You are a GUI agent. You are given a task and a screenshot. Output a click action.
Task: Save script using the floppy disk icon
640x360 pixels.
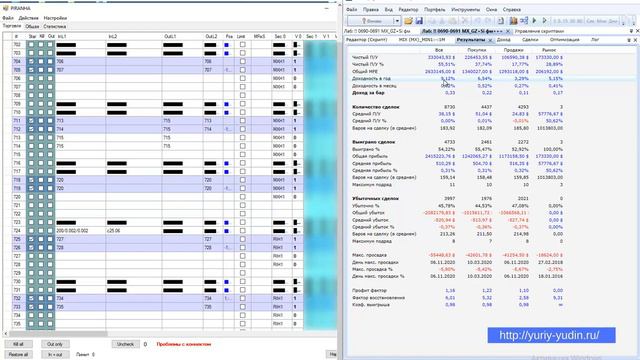pos(419,21)
